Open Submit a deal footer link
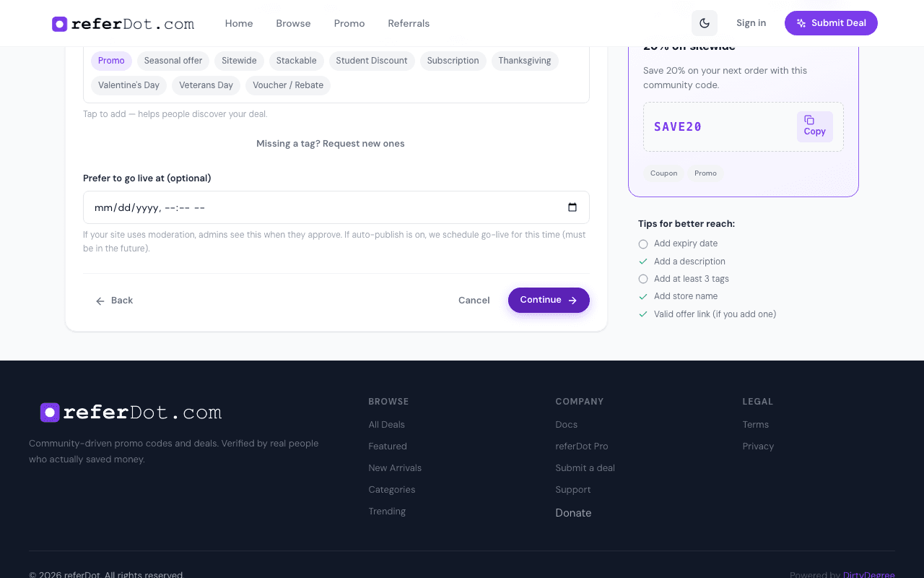924x578 pixels. click(585, 468)
